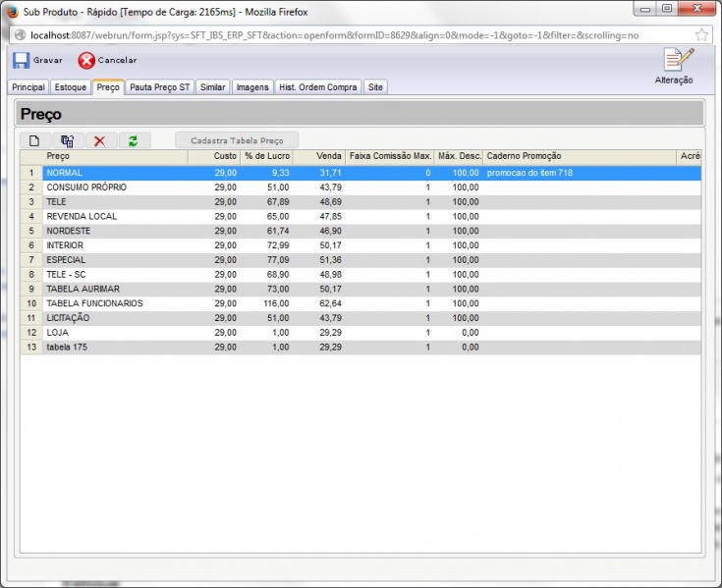722x588 pixels.
Task: Click the Máx. Desc. column header
Action: 459,156
